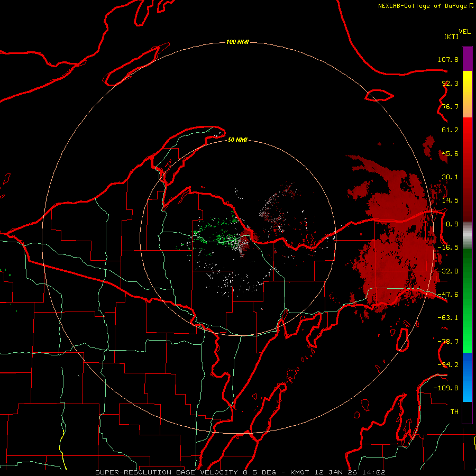Image resolution: width=476 pixels, height=476 pixels.
Task: Click the -109.8 velocity scale value
Action: pyautogui.click(x=446, y=388)
